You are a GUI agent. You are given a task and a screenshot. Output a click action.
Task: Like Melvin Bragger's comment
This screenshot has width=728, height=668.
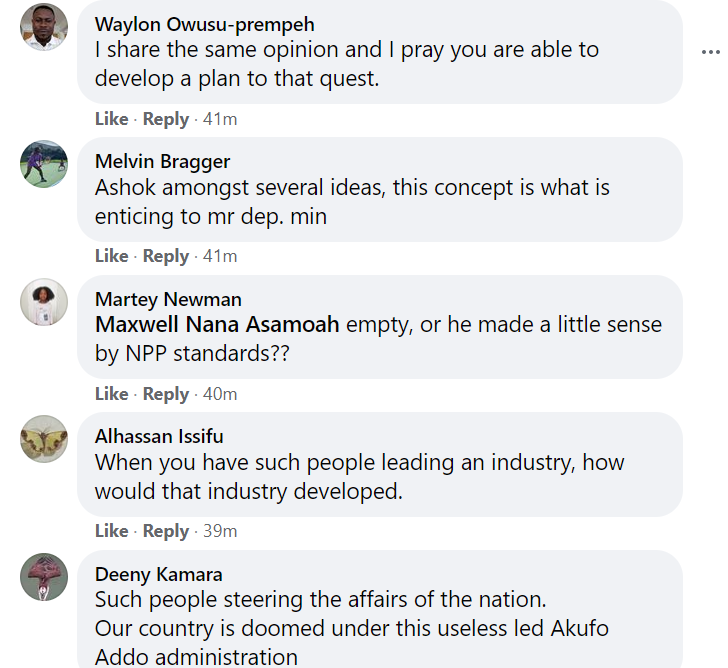[x=111, y=256]
